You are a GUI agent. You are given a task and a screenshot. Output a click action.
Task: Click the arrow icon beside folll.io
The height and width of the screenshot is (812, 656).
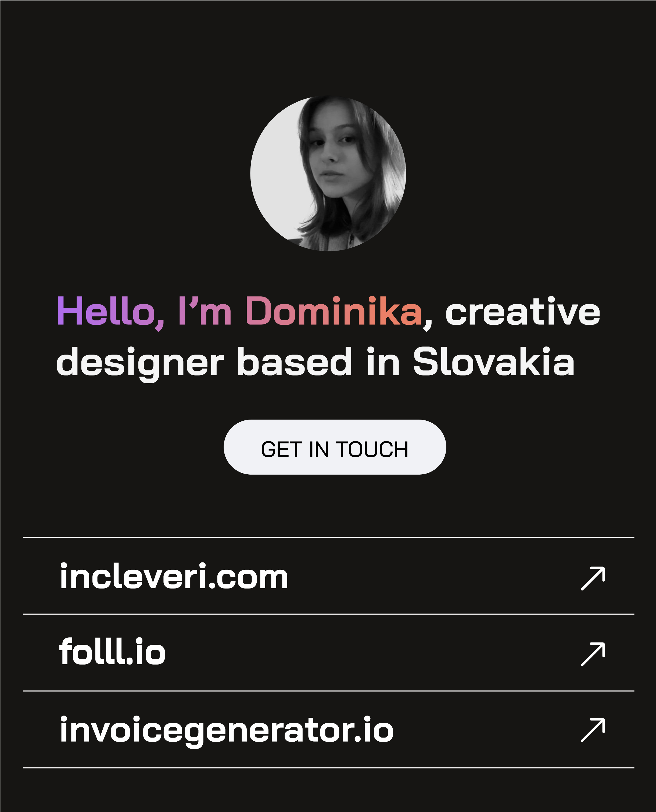[x=593, y=654]
